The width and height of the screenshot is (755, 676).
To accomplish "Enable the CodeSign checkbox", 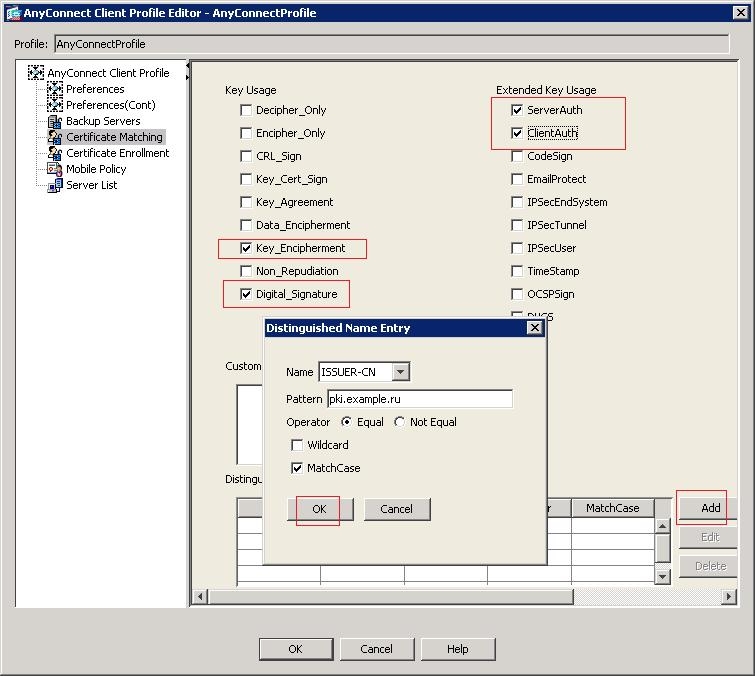I will (x=517, y=156).
